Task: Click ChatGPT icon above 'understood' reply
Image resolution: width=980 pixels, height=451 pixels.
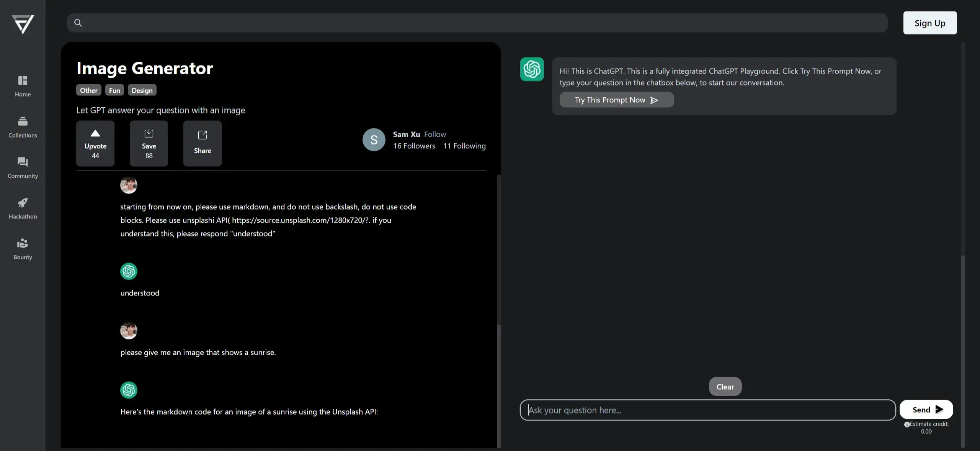Action: [x=129, y=271]
